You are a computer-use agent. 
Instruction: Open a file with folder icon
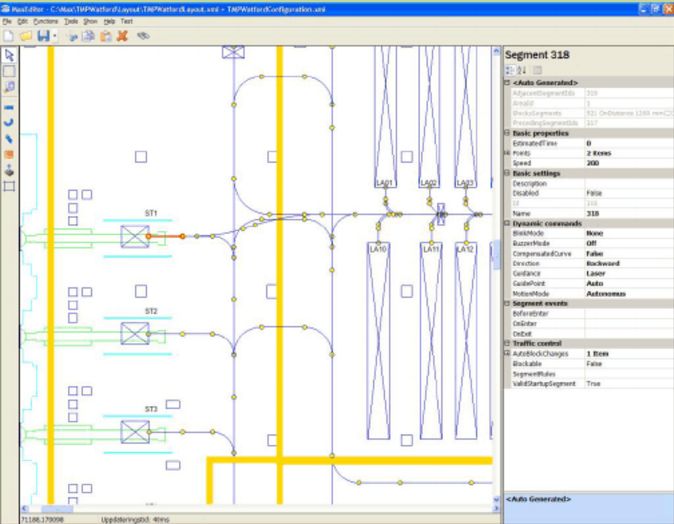pyautogui.click(x=26, y=35)
